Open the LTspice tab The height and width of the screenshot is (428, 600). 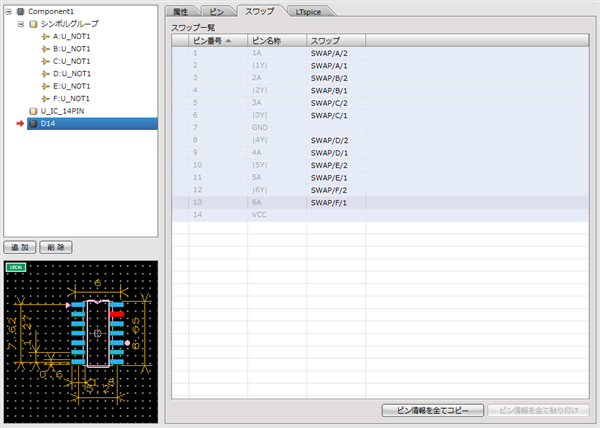[311, 10]
